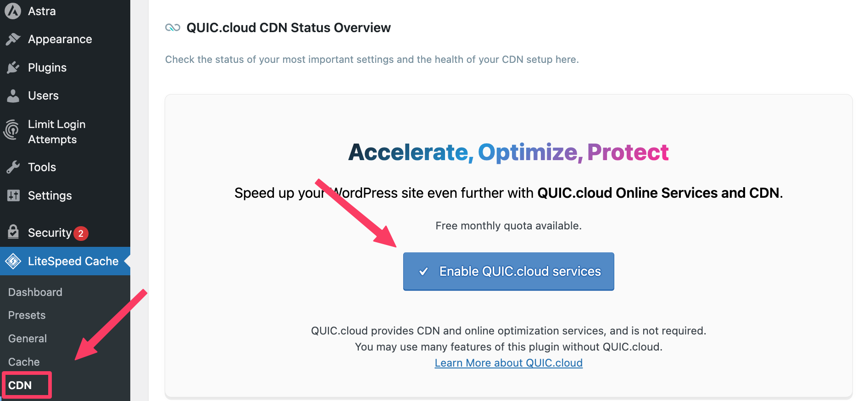868x401 pixels.
Task: Click the Security lock icon
Action: pyautogui.click(x=13, y=232)
